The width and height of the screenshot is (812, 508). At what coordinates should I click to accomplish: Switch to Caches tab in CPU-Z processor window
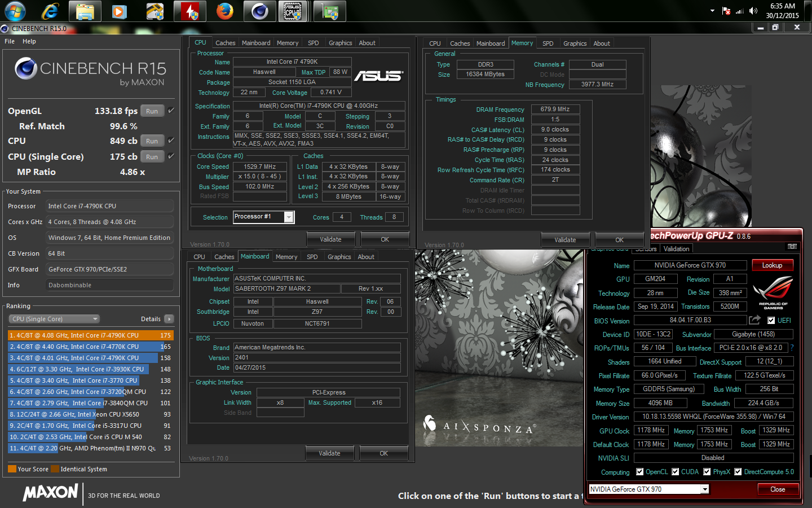point(226,43)
